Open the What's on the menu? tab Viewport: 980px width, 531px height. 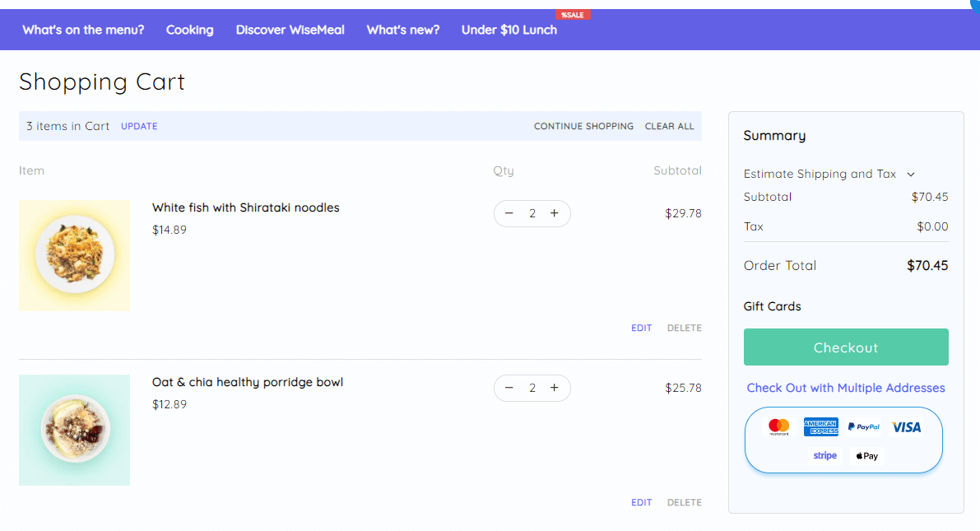(x=83, y=30)
